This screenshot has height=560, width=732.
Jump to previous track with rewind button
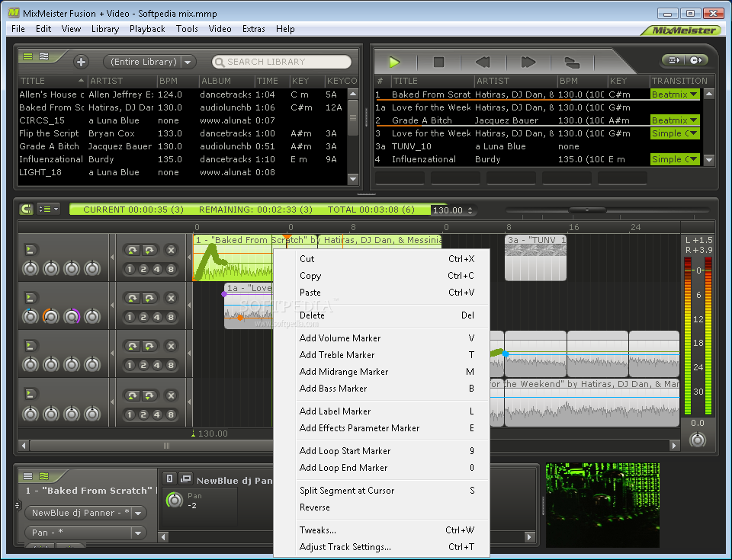(483, 62)
